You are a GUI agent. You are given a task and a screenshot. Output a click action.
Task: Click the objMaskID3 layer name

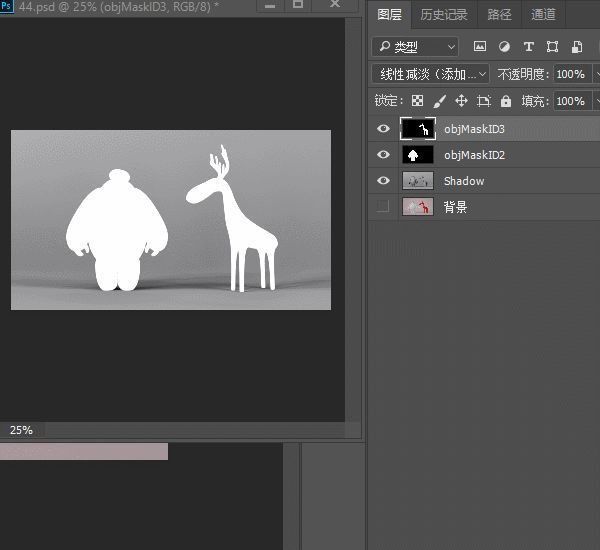tap(474, 129)
